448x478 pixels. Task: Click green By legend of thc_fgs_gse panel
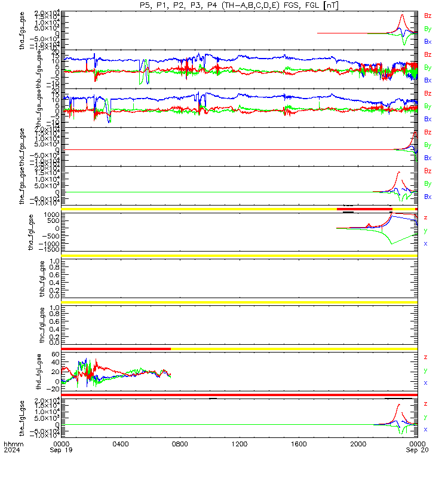[428, 106]
